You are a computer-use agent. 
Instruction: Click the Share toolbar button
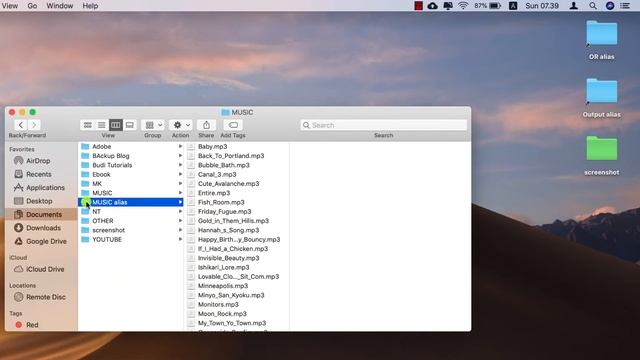click(x=206, y=125)
